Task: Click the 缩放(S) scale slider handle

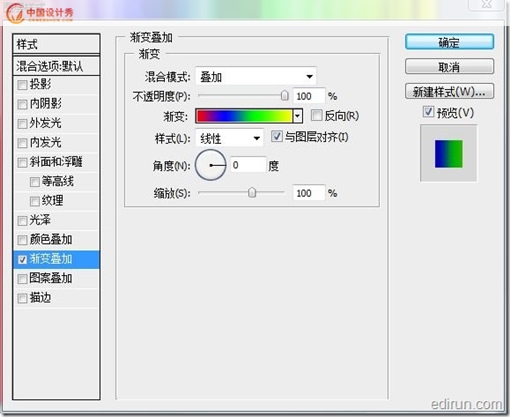Action: pos(252,192)
